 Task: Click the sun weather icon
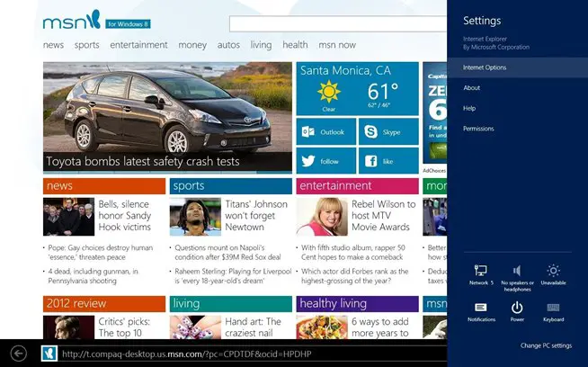coord(329,91)
